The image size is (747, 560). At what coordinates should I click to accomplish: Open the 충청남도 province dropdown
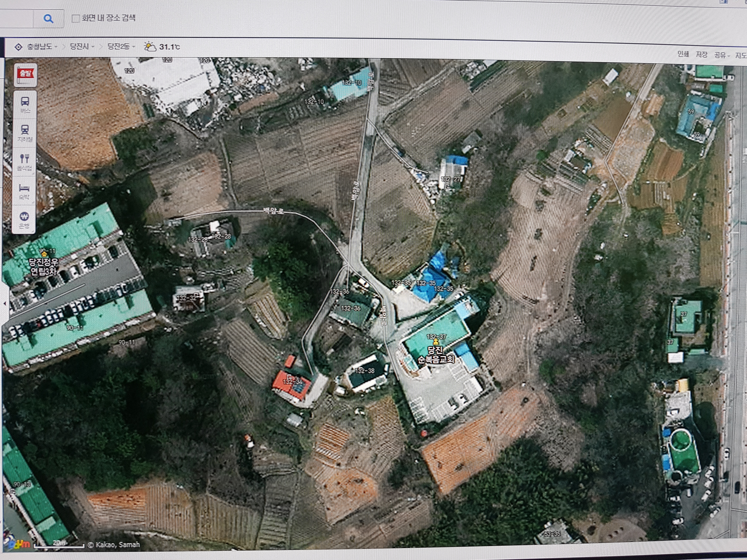pos(42,47)
